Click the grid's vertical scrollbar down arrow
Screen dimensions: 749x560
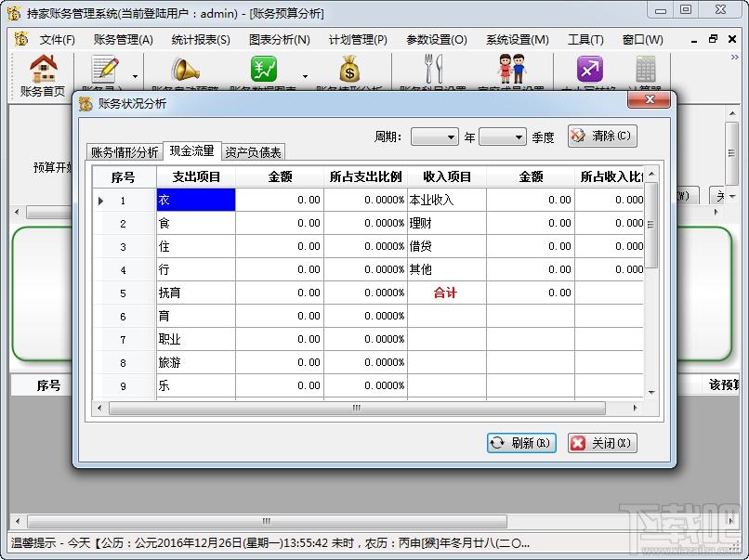click(651, 393)
